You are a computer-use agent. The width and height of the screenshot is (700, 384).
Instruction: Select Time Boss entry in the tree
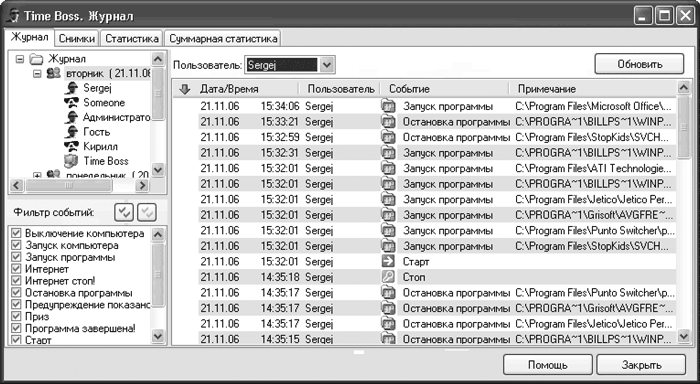pyautogui.click(x=106, y=161)
